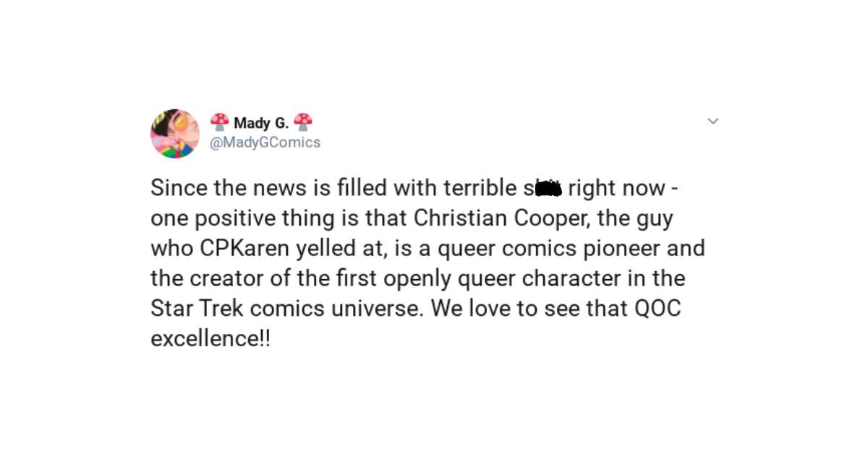This screenshot has height=454, width=868.
Task: Click the words right now in tweet
Action: pyautogui.click(x=616, y=189)
